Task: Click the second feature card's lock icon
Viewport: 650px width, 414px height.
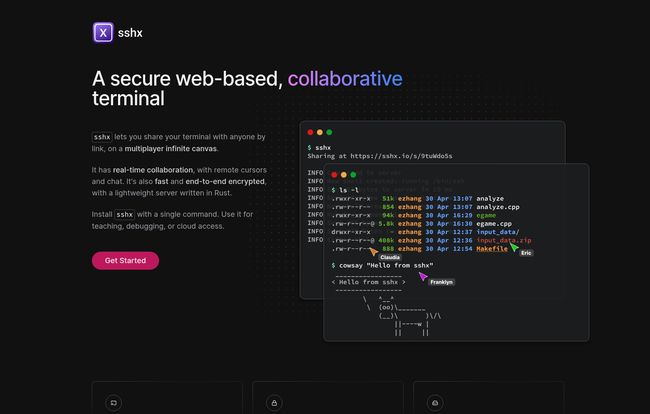Action: coord(274,403)
